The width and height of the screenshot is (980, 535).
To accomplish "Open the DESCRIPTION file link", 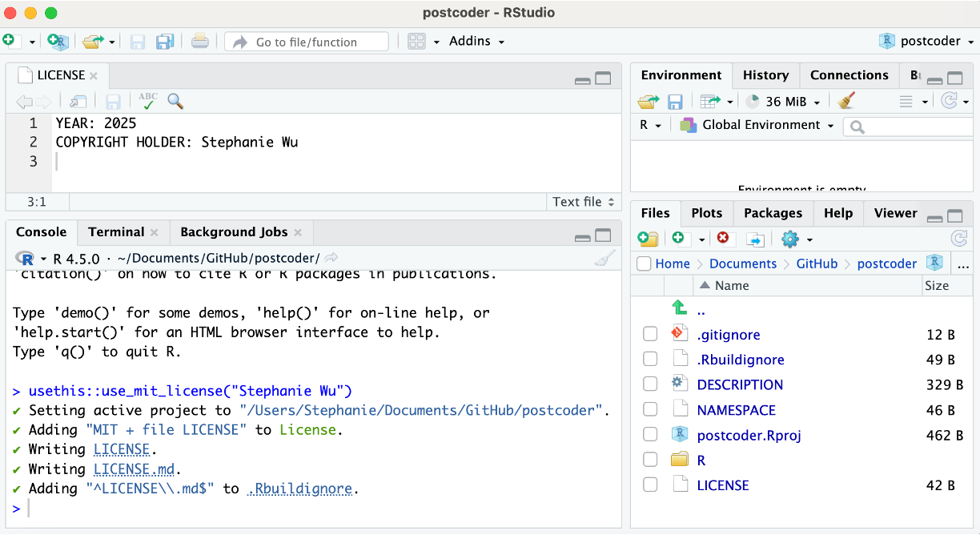I will coord(740,384).
